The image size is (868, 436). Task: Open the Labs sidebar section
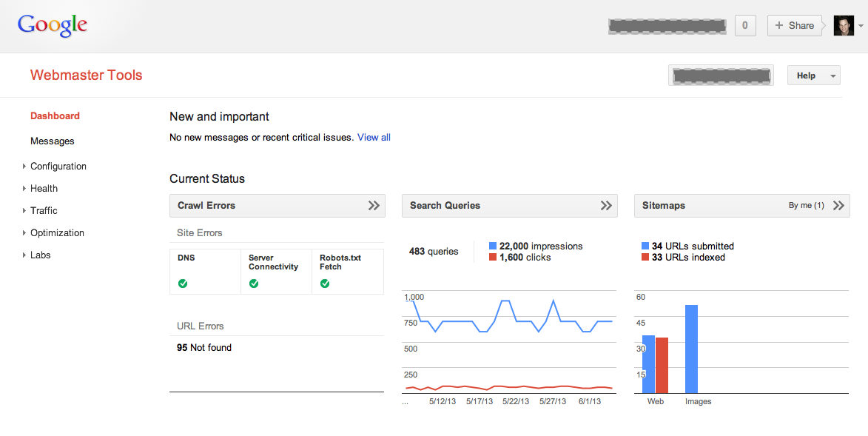41,255
